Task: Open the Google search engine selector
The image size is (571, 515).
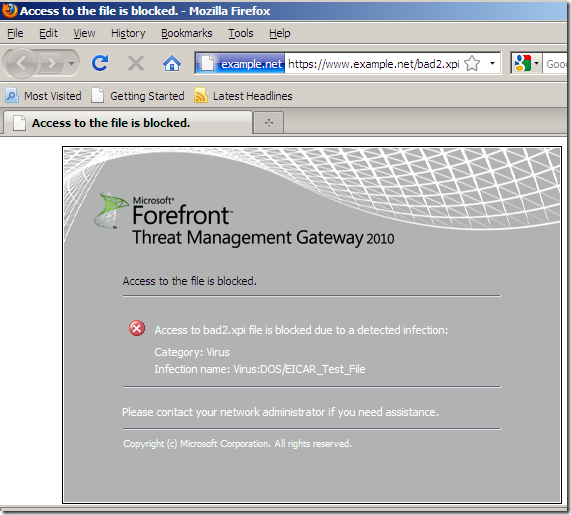Action: point(526,64)
